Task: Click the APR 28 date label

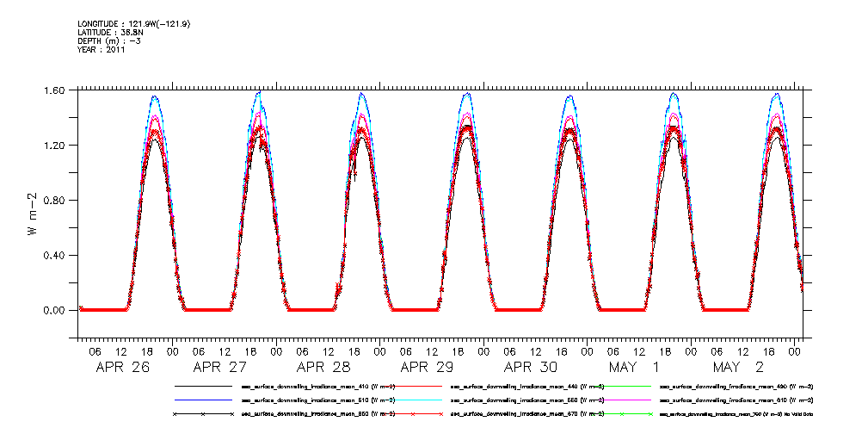Action: [x=323, y=367]
